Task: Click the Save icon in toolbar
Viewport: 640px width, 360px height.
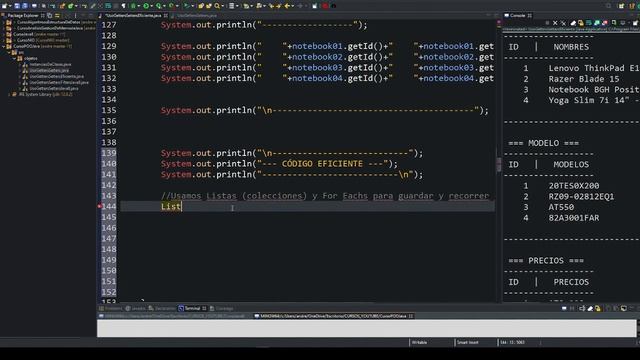Action: 17,6
